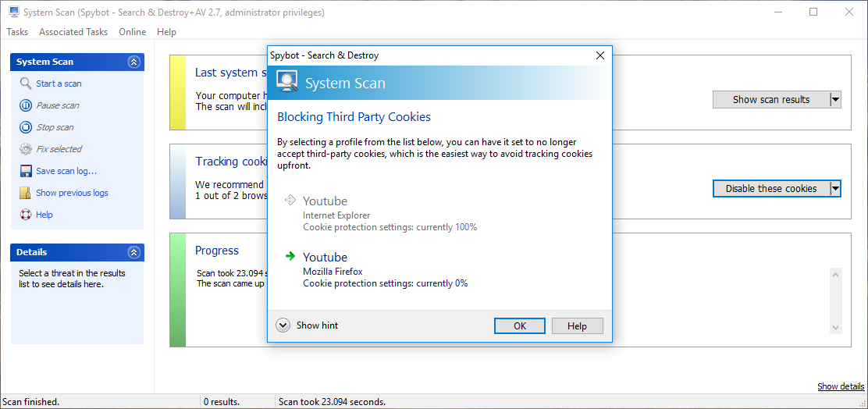Click the app icon in main title bar

pos(14,12)
